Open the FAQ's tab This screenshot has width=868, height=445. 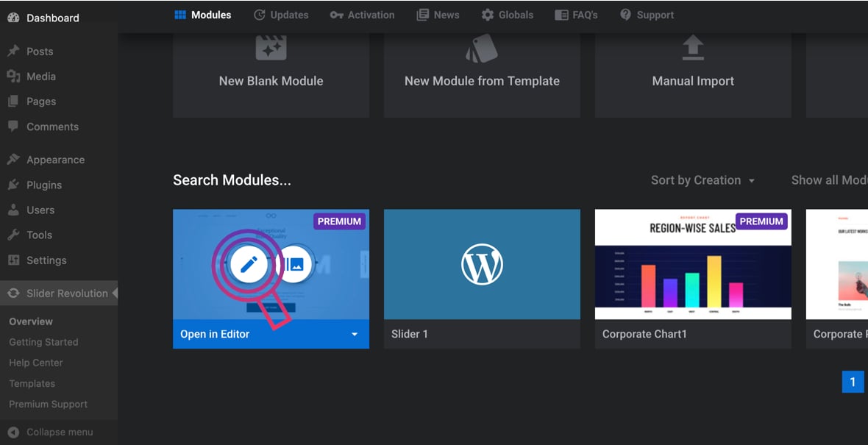pyautogui.click(x=576, y=15)
